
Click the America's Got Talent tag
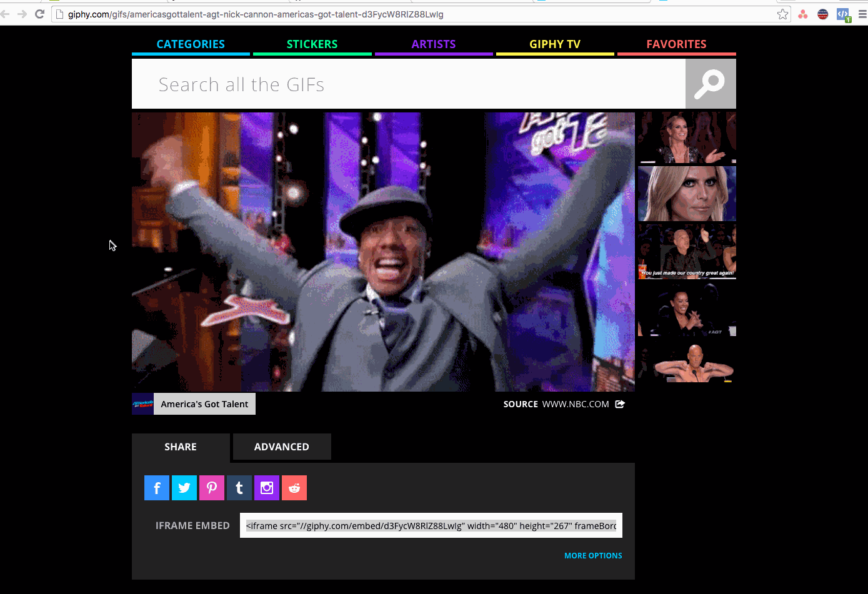click(x=205, y=404)
